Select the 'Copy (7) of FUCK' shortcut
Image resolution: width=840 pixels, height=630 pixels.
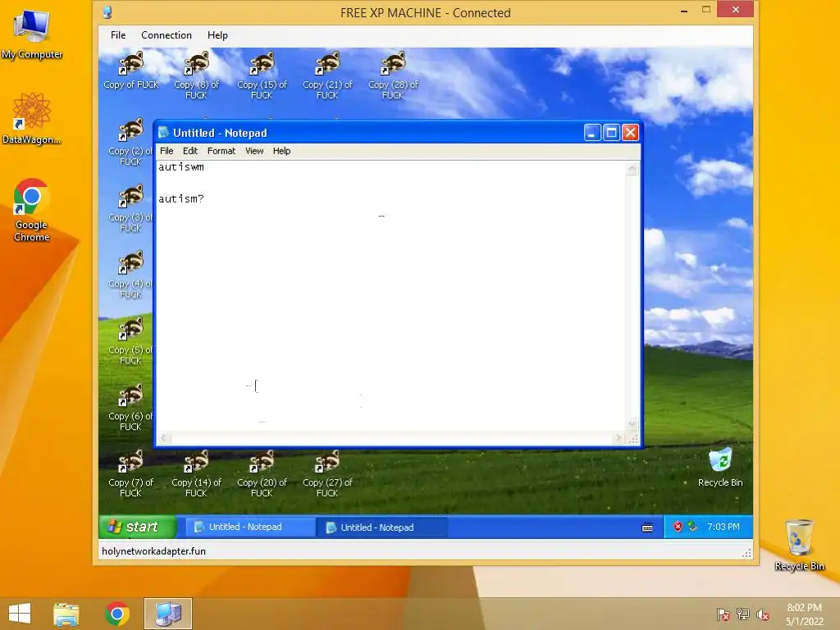coord(130,474)
